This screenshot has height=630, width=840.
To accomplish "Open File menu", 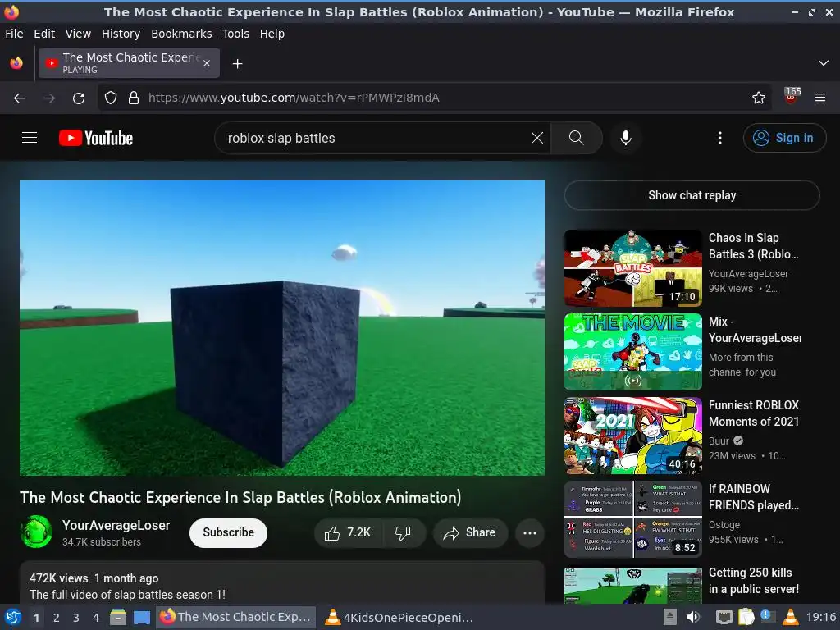I will click(14, 34).
